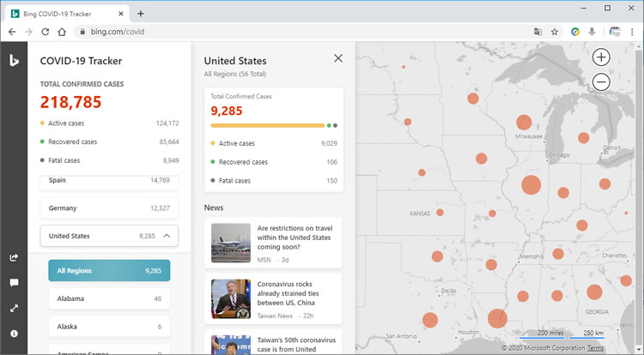Click All Regions (56 Total) subtitle
Screen dimensions: 644x355
coord(235,74)
